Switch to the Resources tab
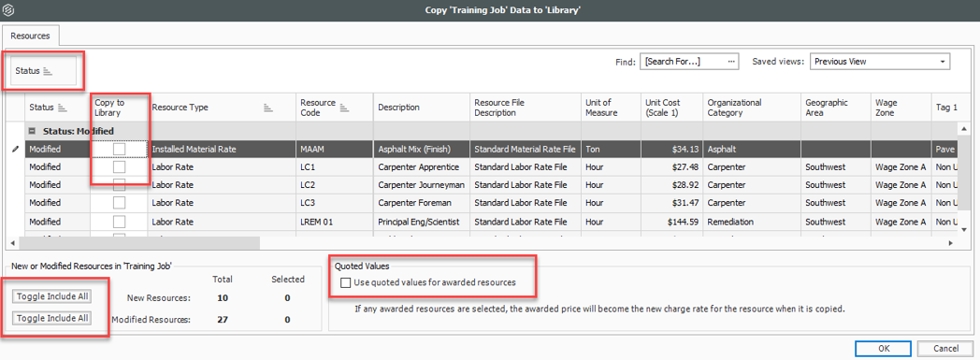980x360 pixels. [31, 36]
